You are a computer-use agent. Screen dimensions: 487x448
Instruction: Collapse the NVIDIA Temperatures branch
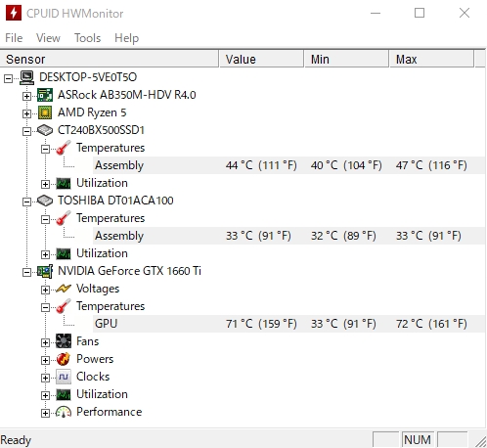pyautogui.click(x=45, y=307)
